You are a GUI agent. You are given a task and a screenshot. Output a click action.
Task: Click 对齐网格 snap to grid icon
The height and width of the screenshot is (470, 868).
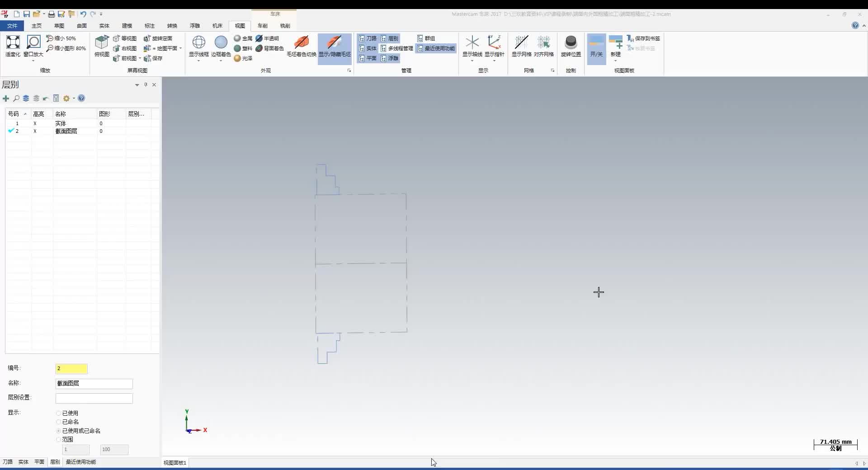pyautogui.click(x=544, y=46)
